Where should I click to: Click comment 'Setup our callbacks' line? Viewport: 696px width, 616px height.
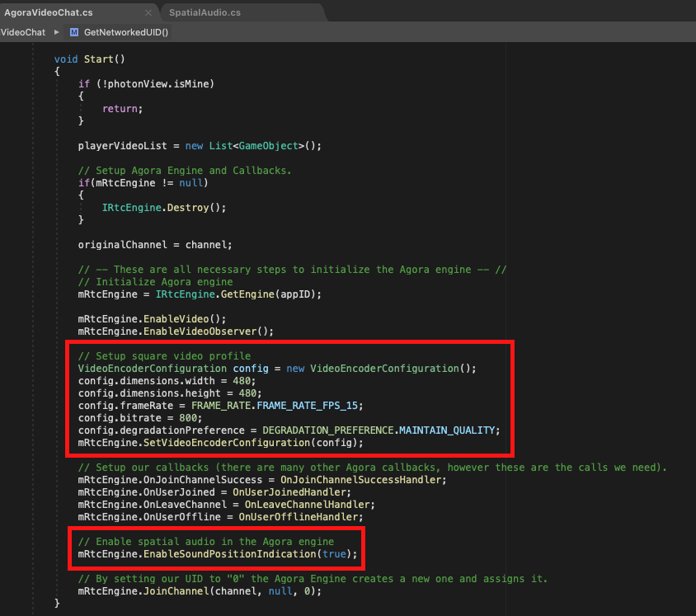373,468
